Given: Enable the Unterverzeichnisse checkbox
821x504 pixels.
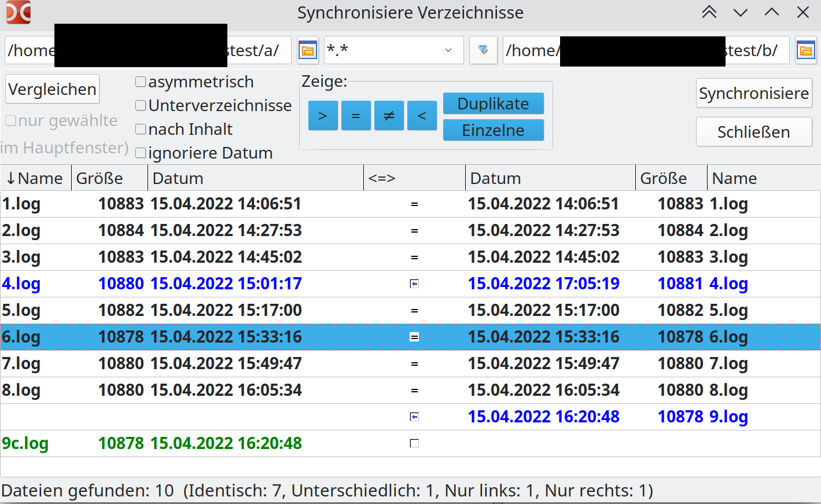Looking at the screenshot, I should (x=141, y=105).
